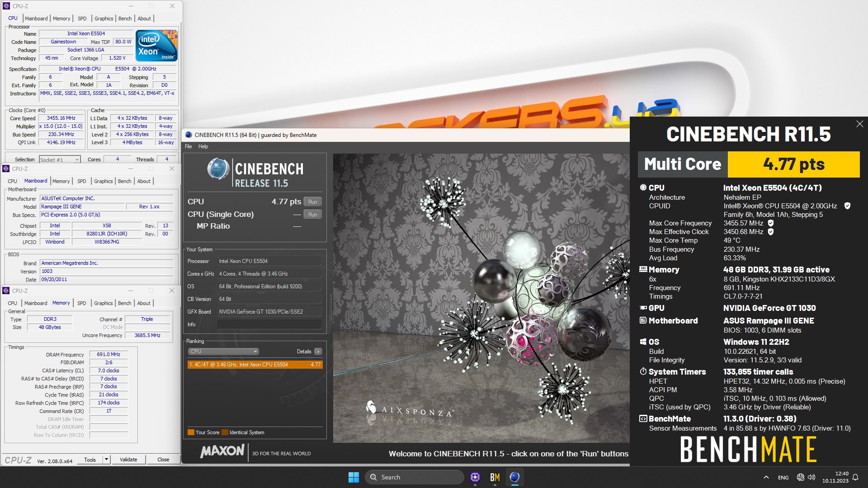Expand the Tools dropdown arrow in CPU-Z

coord(106,460)
